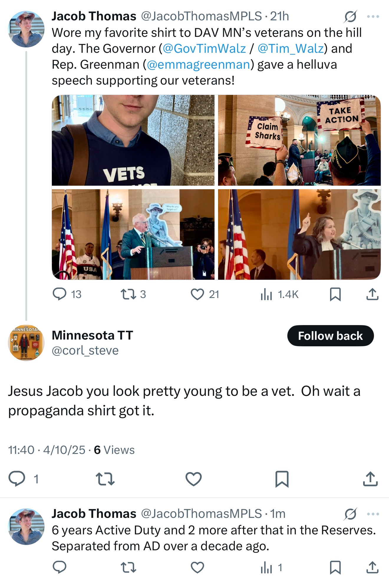This screenshot has height=588, width=389.
Task: Open the VETS shirt selfie photo
Action: pyautogui.click(x=133, y=140)
